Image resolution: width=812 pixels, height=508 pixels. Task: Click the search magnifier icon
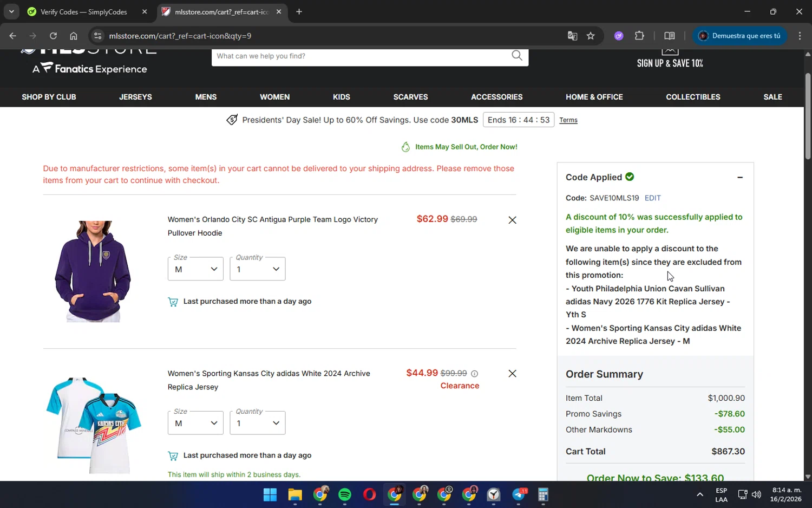(x=517, y=56)
